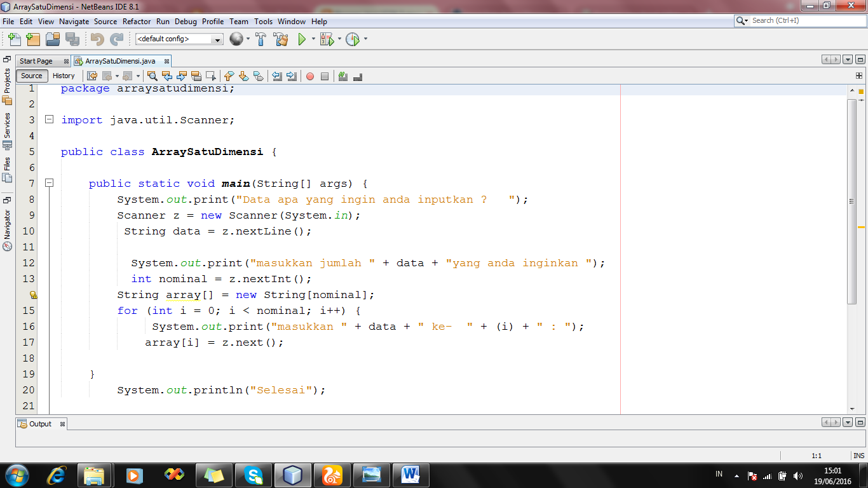The image size is (868, 488).
Task: Click the Toggle Bookmark icon
Action: pos(258,76)
